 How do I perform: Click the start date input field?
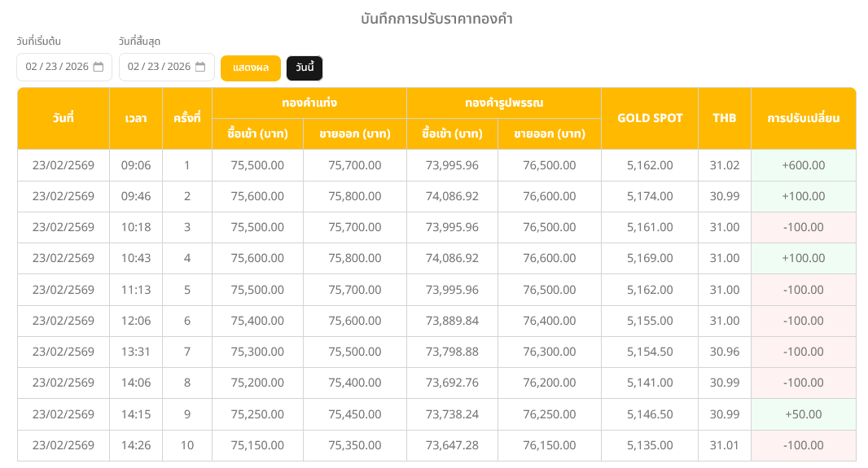(57, 67)
